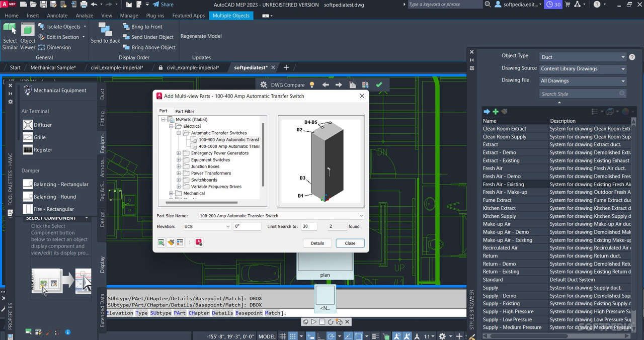
Task: Select Balancing - Rectangular damper
Action: [x=56, y=184]
